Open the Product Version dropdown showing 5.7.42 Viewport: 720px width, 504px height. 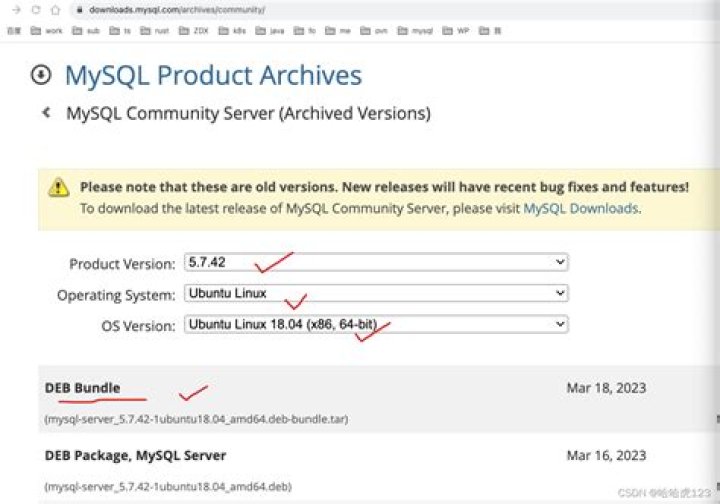376,262
